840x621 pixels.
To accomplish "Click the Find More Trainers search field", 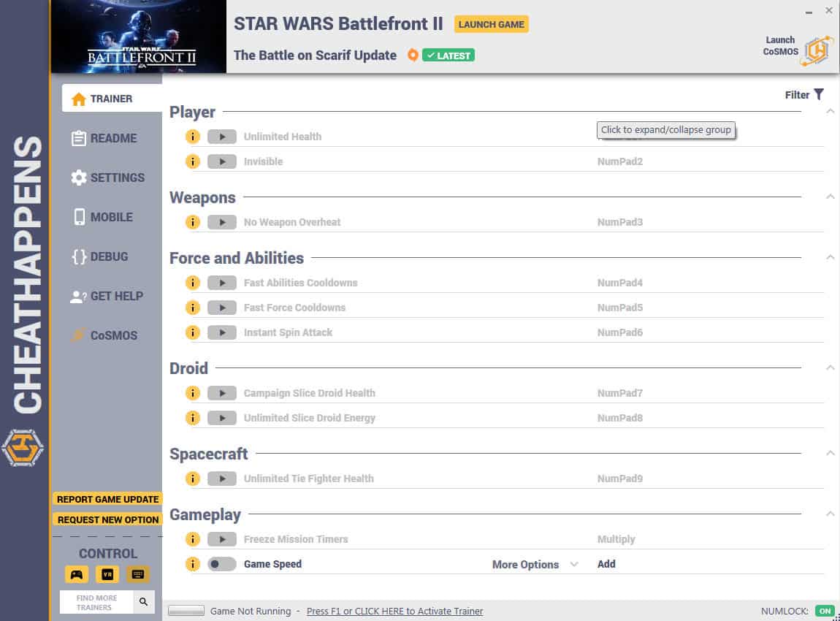I will pos(96,602).
